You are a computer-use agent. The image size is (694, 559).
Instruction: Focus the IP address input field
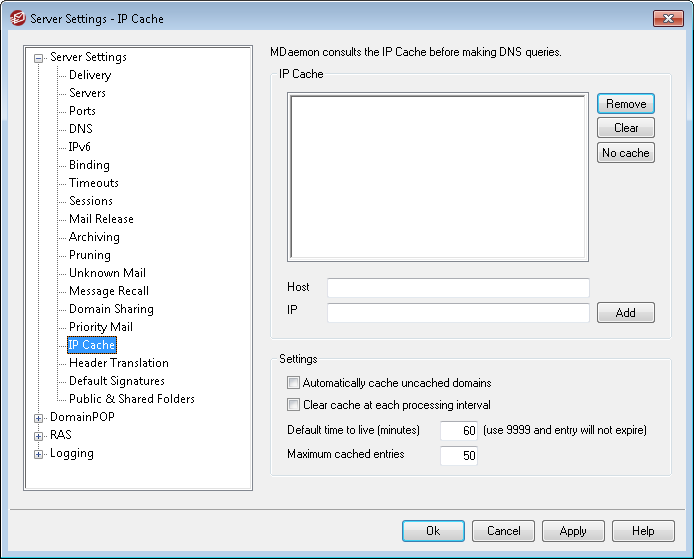[x=458, y=313]
